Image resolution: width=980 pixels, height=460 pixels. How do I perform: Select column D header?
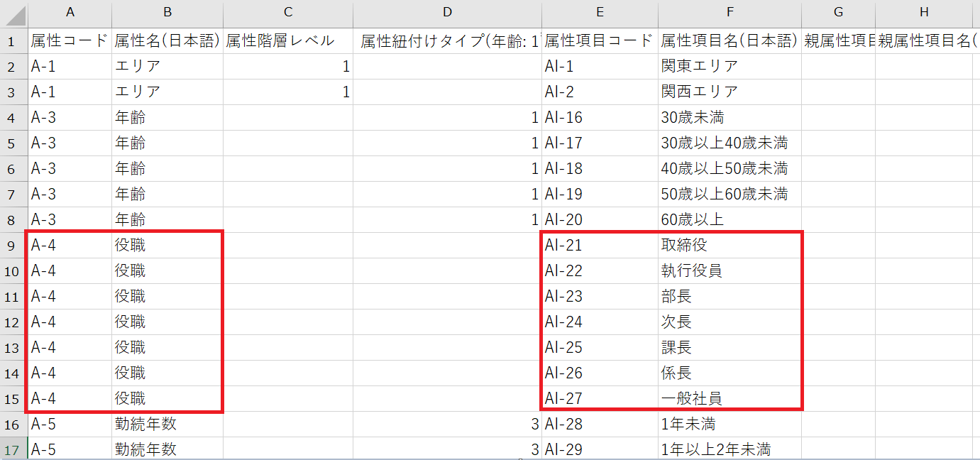point(447,12)
